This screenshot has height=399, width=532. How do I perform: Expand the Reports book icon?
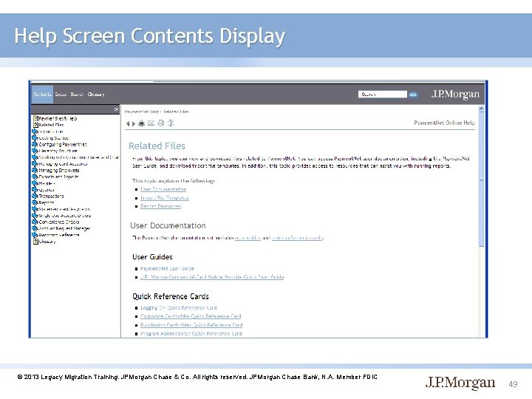35,202
